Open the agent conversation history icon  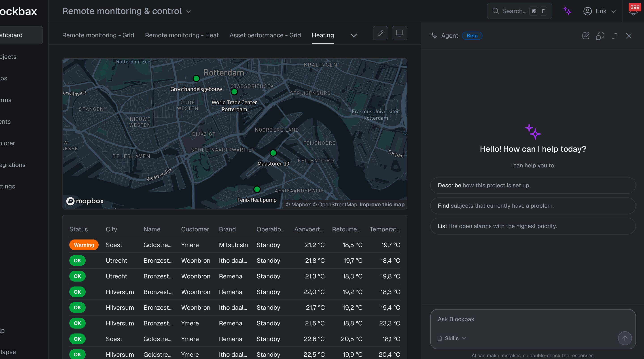(600, 36)
